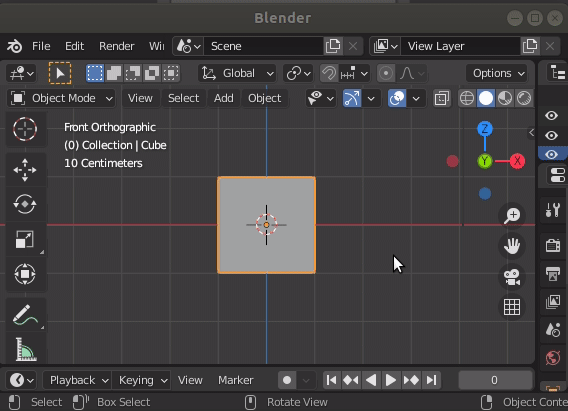Select the Rotate tool
This screenshot has width=568, height=411.
[x=25, y=204]
